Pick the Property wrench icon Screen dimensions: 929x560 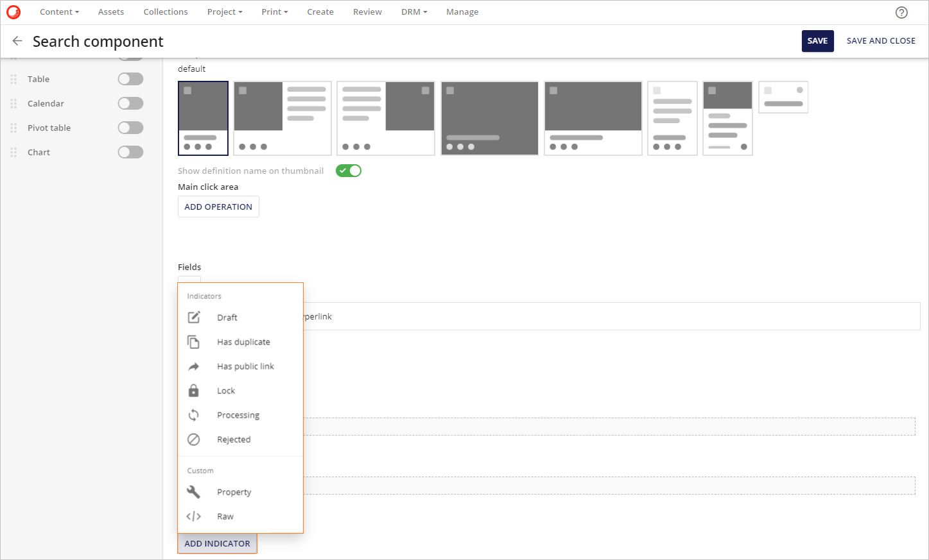(x=194, y=492)
